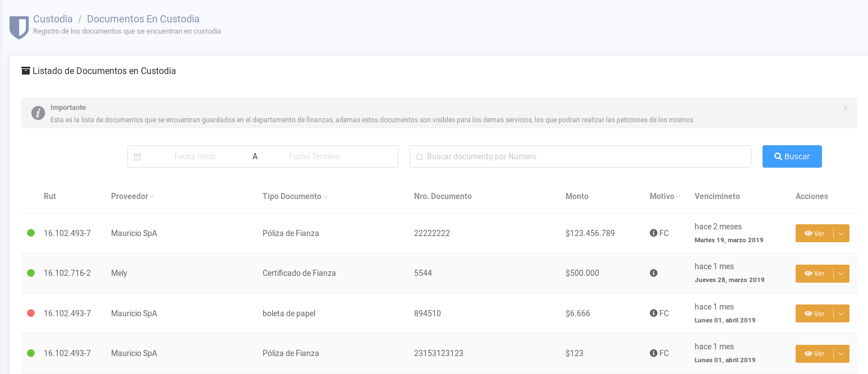Screen dimensions: 868x374
Task: Click the calendar icon in the date range field
Action: (x=137, y=157)
